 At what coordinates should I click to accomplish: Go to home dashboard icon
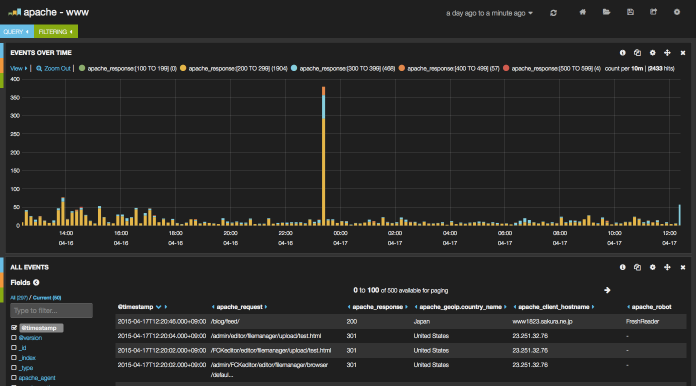(582, 12)
